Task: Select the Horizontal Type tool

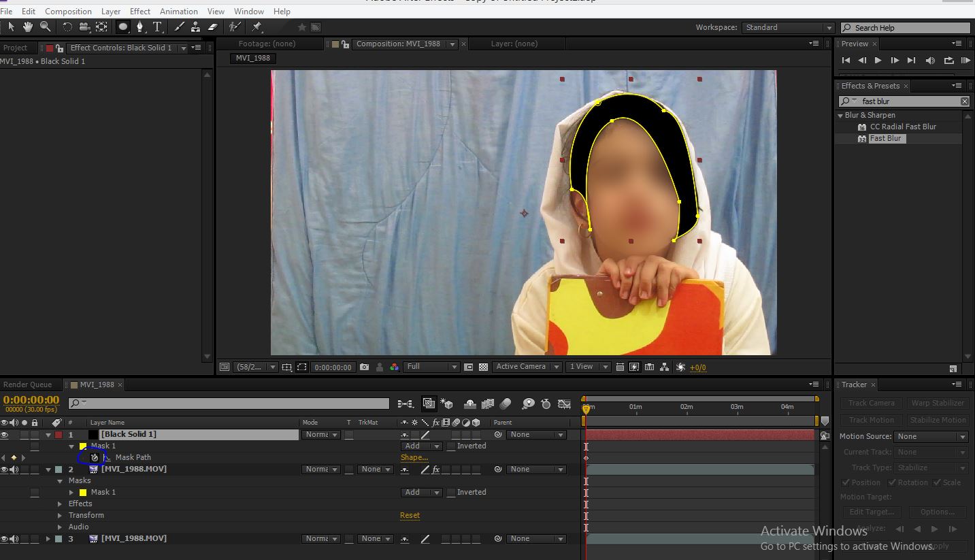Action: pos(158,27)
